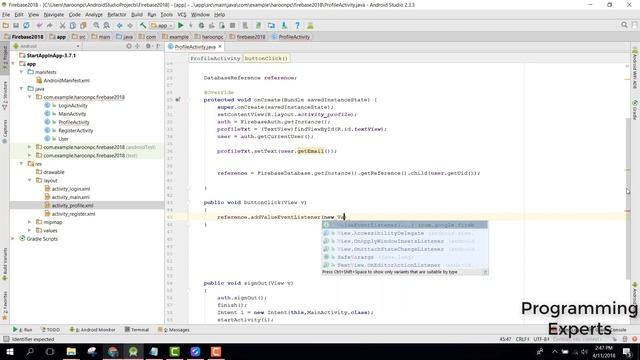Collapse the layout folder

click(29, 180)
